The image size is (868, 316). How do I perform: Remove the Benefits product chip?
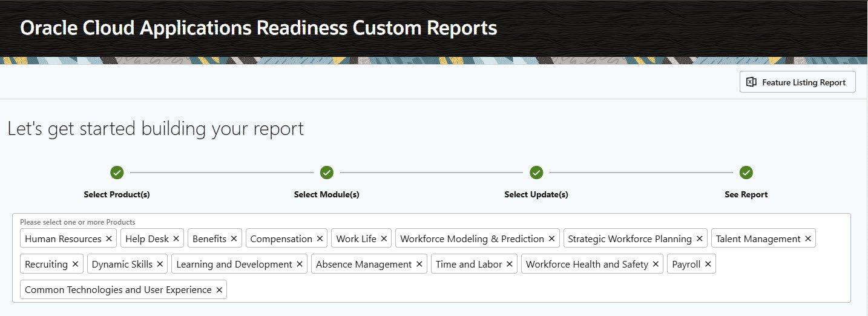pyautogui.click(x=234, y=239)
